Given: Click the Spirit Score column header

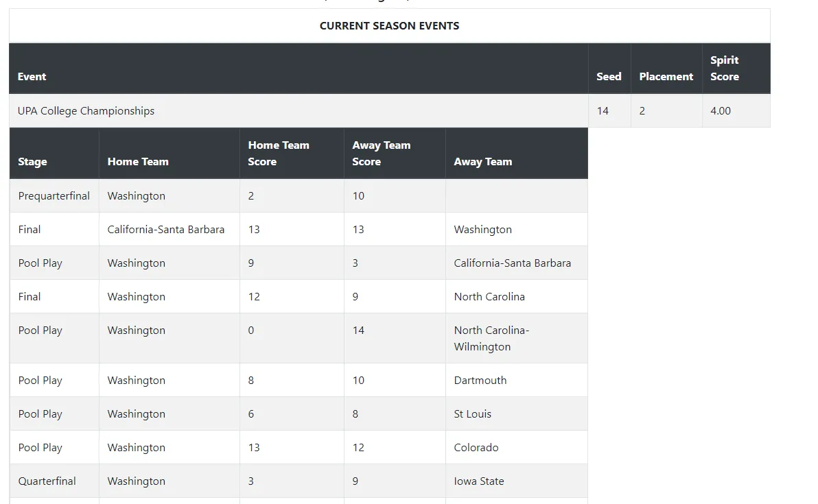Looking at the screenshot, I should [x=725, y=69].
